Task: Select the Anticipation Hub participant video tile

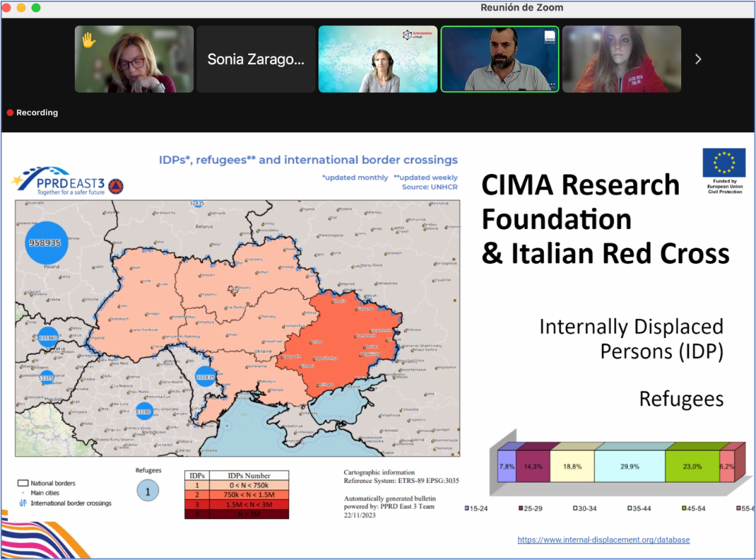Action: (378, 59)
